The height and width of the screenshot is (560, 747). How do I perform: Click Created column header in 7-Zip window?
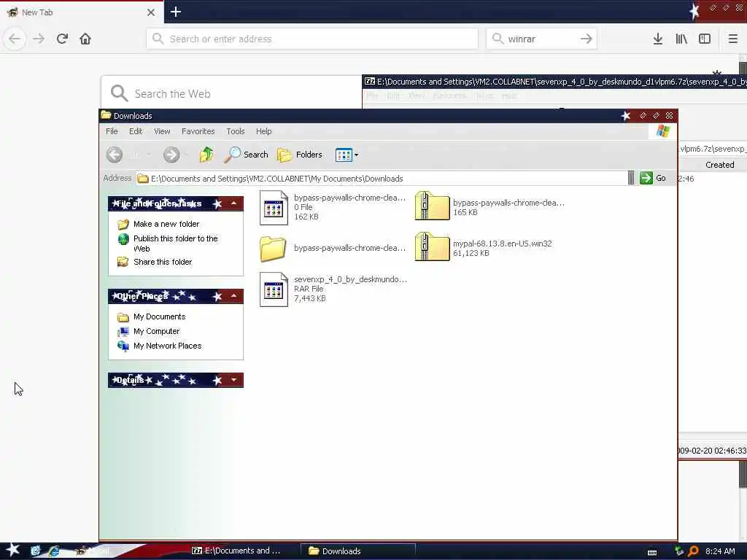[x=719, y=165]
